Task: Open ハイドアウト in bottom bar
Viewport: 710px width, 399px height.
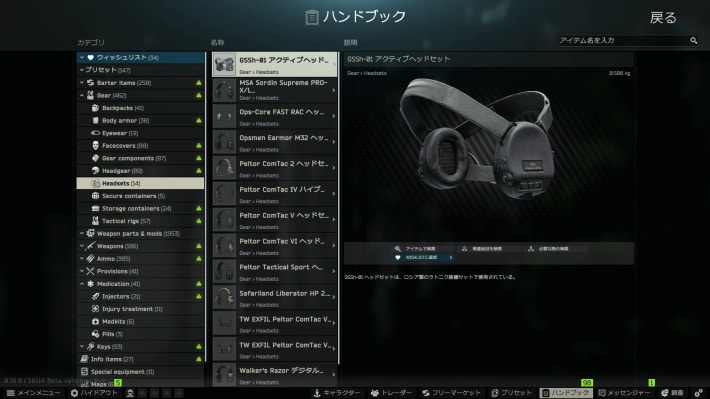Action: click(94, 393)
